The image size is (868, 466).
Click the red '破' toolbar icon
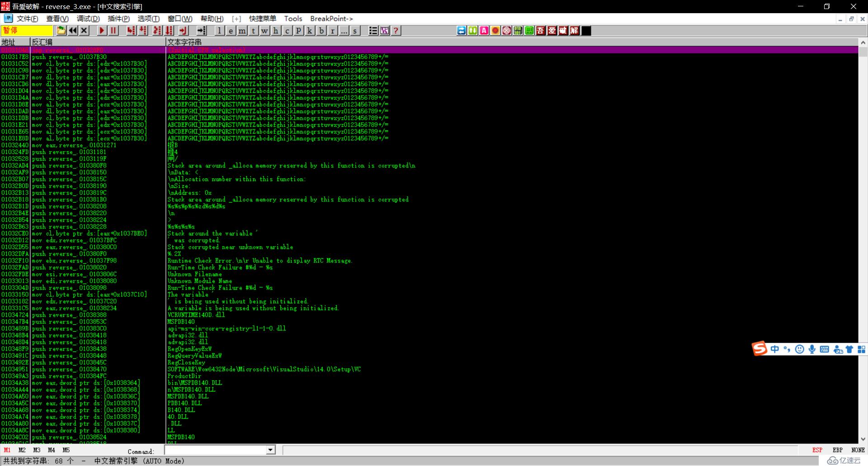[563, 30]
